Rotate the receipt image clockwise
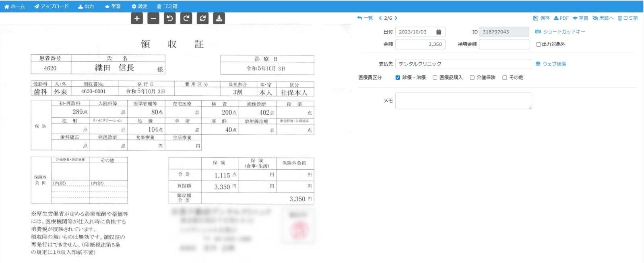644x263 pixels. click(186, 18)
